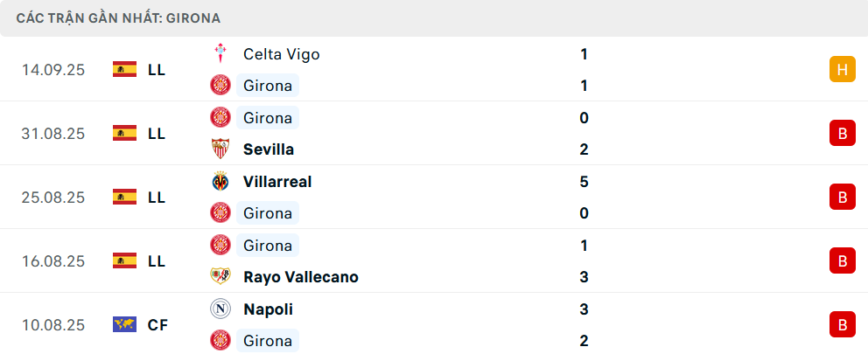
Task: Click the Celta Vigo club crest
Action: point(220,54)
